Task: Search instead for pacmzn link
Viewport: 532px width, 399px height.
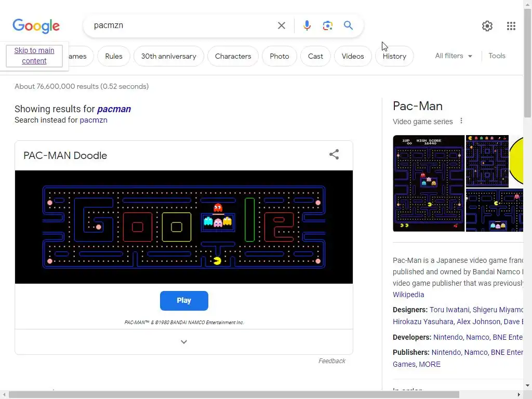Action: point(94,120)
